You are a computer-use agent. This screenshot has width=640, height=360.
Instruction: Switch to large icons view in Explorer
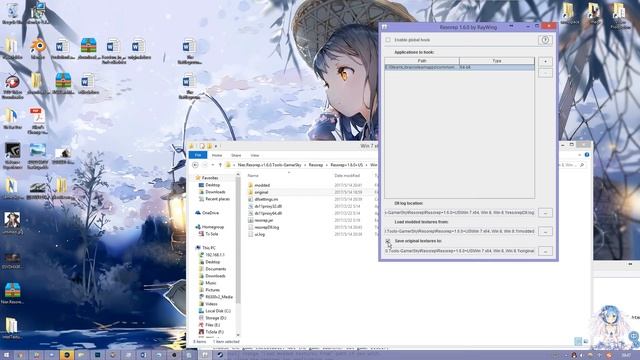586,341
